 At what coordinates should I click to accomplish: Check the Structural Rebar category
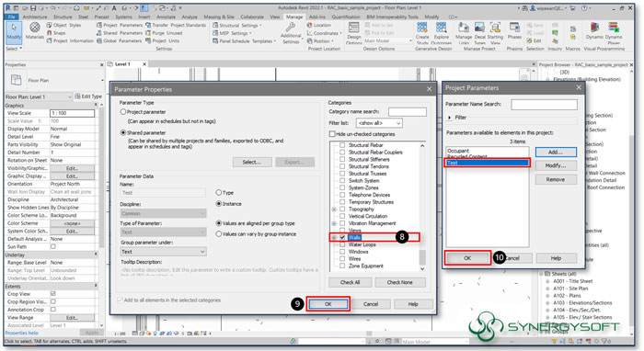pyautogui.click(x=342, y=145)
